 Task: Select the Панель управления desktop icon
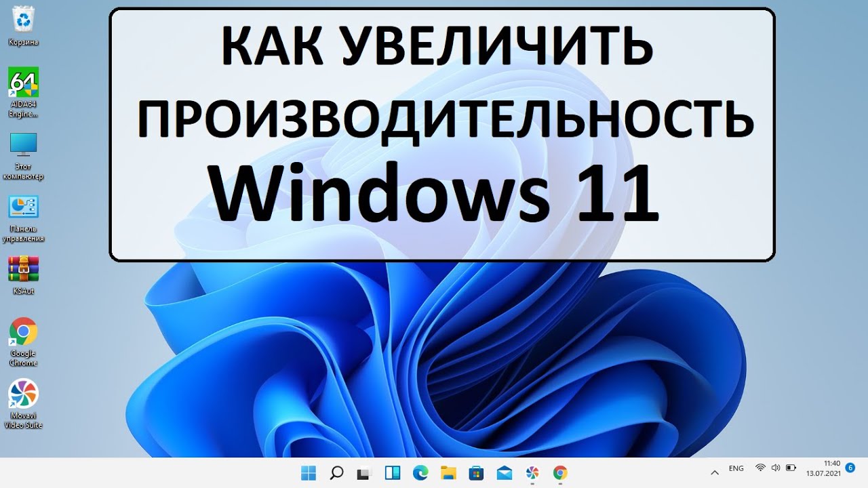coord(23,218)
